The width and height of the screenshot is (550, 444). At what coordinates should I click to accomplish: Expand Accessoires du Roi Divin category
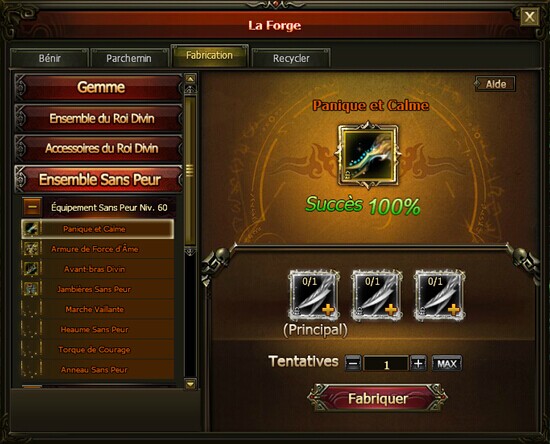(x=99, y=148)
